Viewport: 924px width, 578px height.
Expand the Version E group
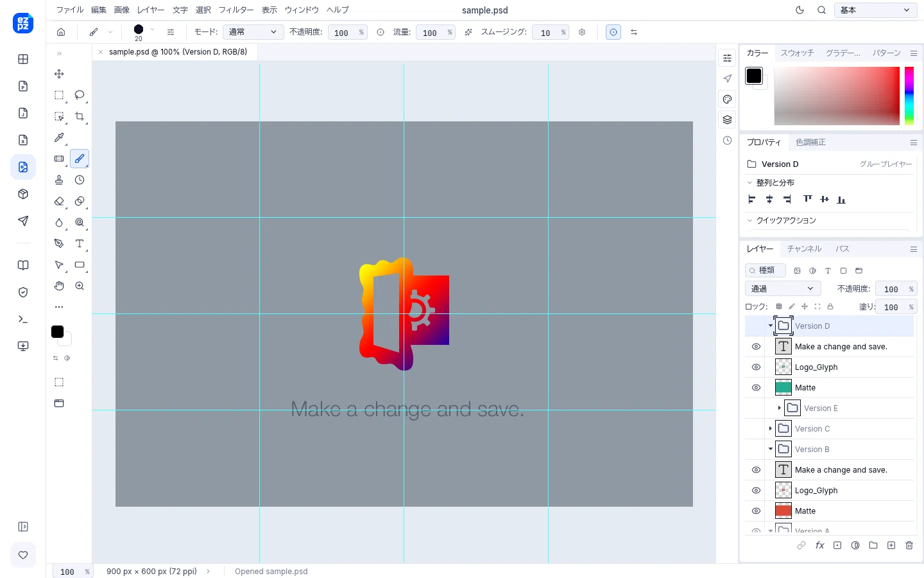point(779,408)
